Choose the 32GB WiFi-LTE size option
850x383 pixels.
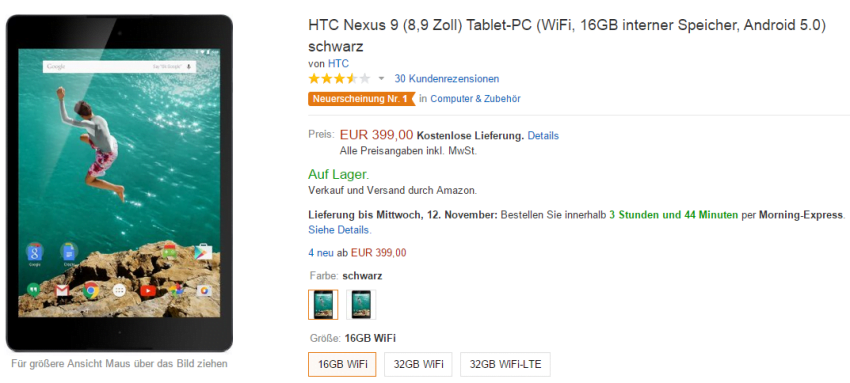coord(505,364)
